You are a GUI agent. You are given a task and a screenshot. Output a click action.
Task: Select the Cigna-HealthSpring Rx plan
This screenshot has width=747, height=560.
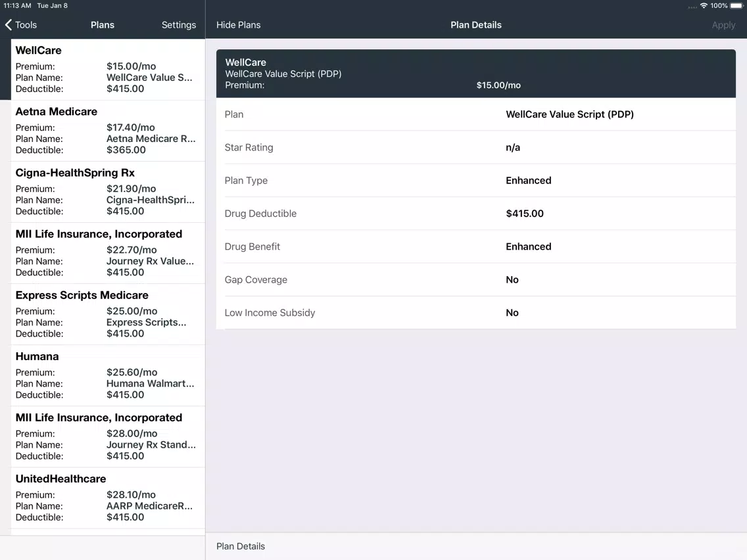tap(108, 192)
